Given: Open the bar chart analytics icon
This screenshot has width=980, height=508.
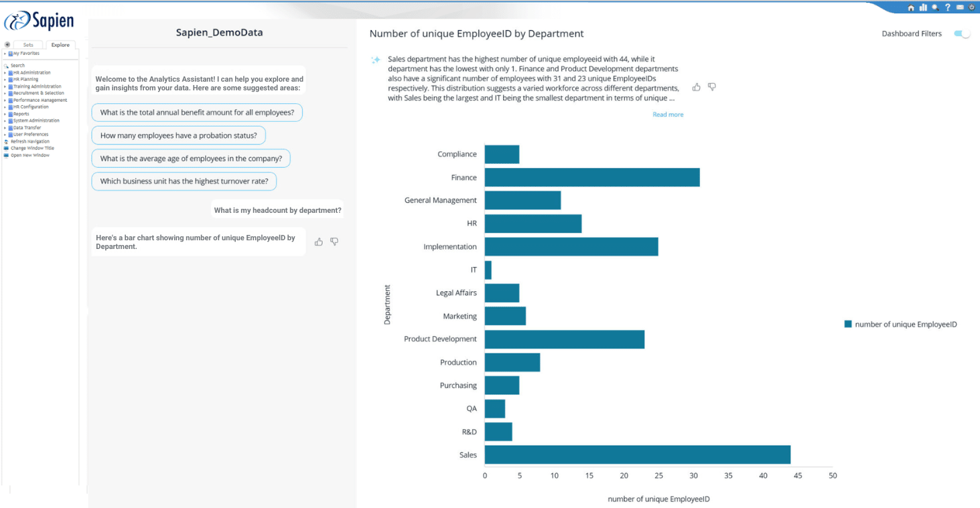Looking at the screenshot, I should pos(923,7).
